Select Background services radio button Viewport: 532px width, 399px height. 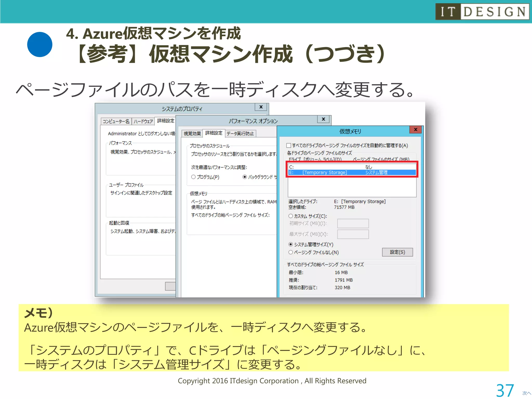point(244,177)
